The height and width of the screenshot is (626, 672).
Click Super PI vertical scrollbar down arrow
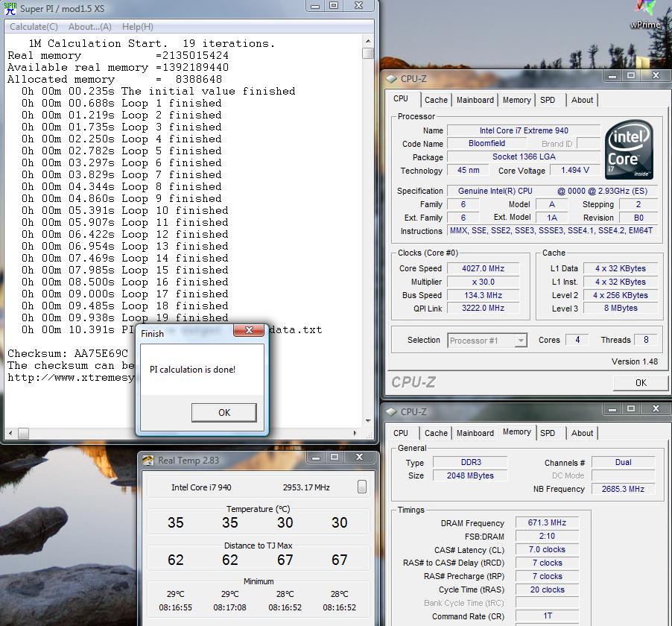point(368,421)
